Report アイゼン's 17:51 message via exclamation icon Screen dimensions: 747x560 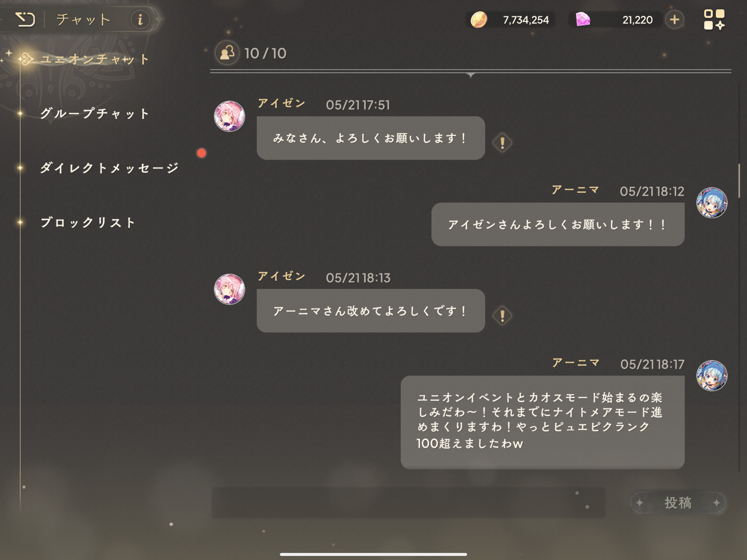tap(502, 142)
